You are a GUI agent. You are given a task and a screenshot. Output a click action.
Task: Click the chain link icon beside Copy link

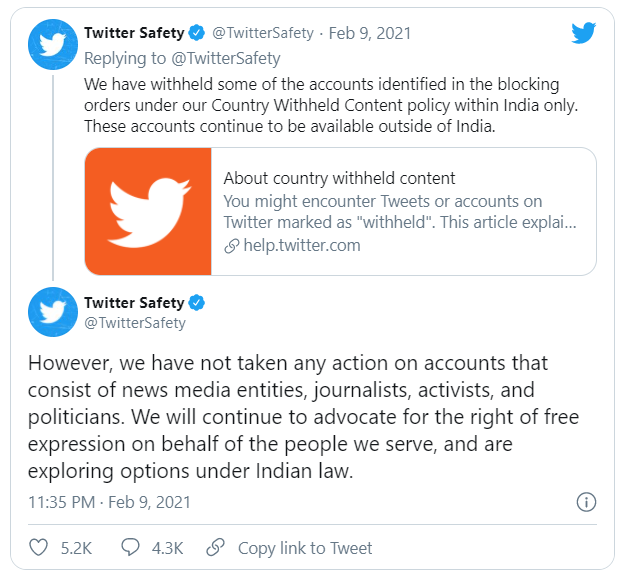click(214, 548)
